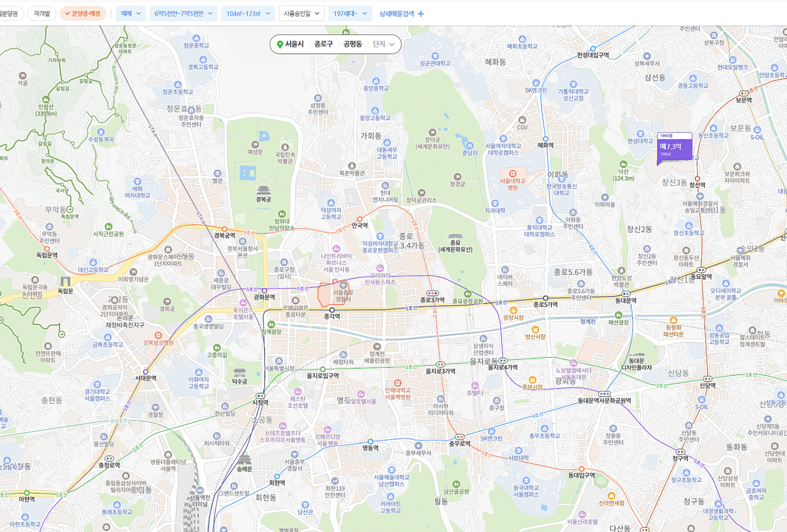Click the 을지로입구역 station marker
The image size is (787, 532).
[323, 370]
